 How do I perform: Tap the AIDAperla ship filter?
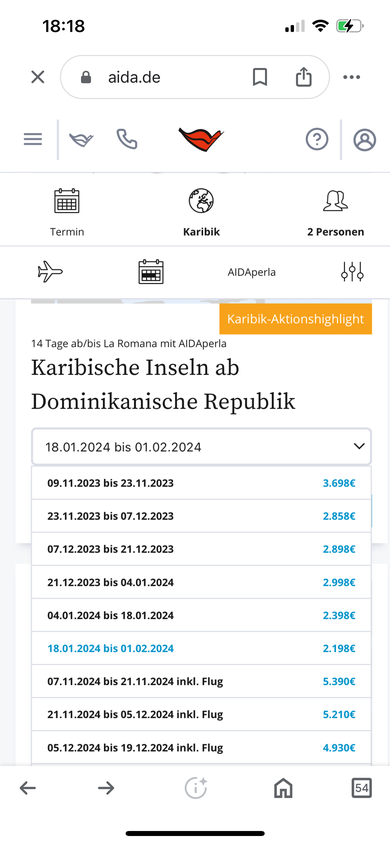click(252, 272)
